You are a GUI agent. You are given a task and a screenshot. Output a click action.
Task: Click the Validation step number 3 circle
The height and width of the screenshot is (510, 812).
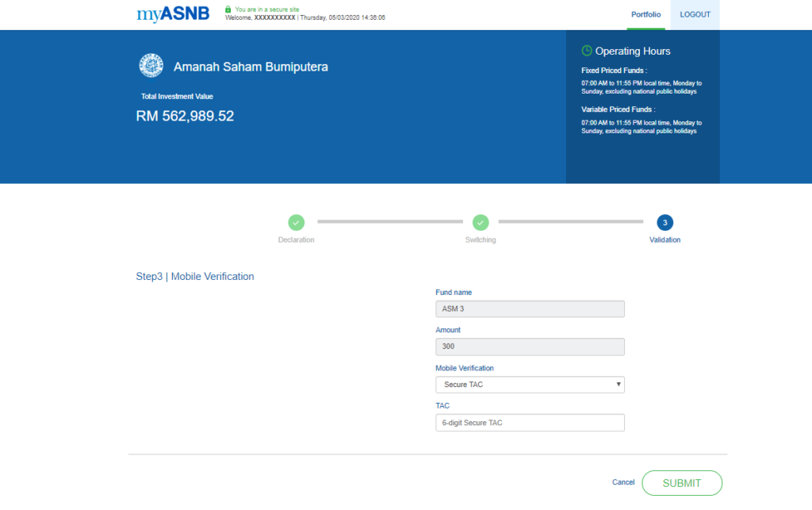coord(665,222)
